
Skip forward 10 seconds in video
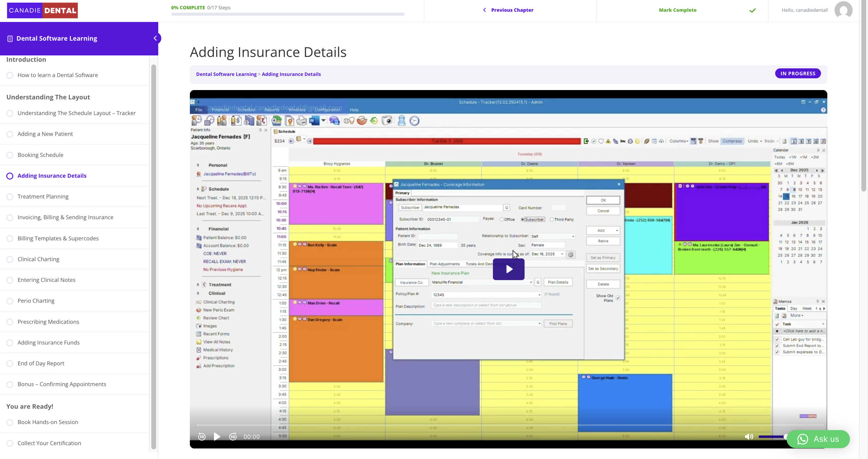pos(233,436)
